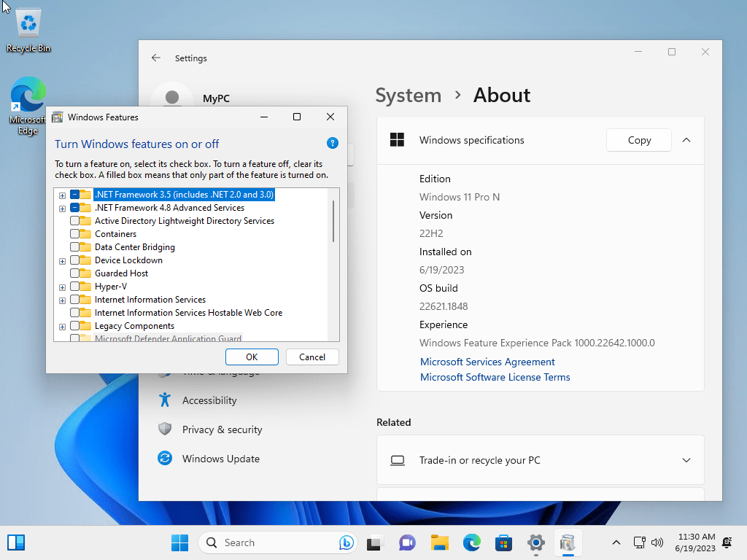
Task: Open Microsoft Services Agreement link
Action: point(487,362)
